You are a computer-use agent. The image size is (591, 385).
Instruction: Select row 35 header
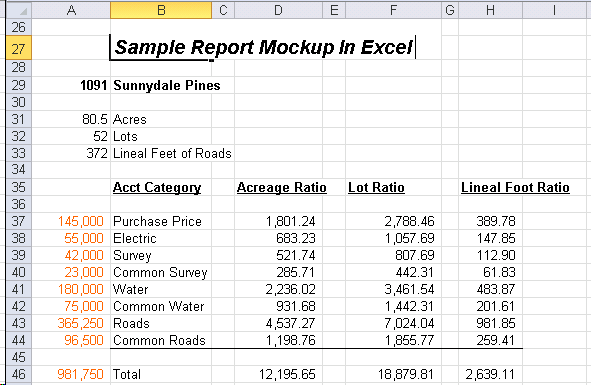tap(19, 187)
